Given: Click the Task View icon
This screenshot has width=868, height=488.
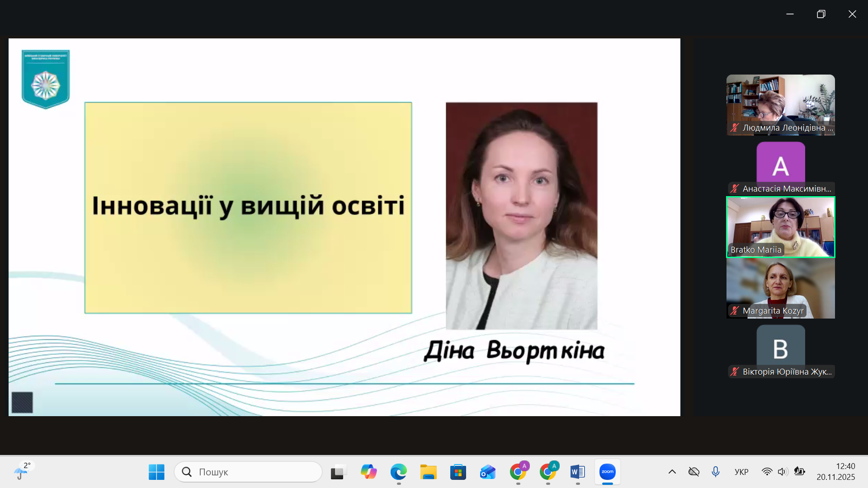Looking at the screenshot, I should coord(338,472).
